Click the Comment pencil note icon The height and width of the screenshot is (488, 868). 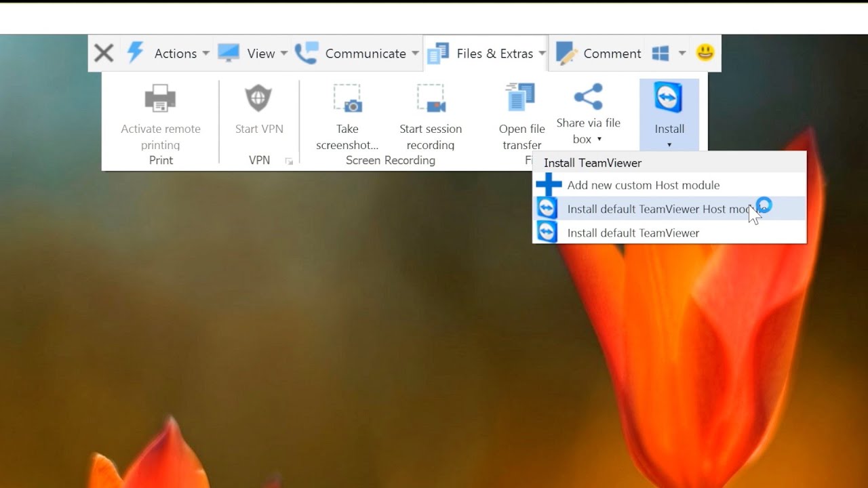tap(567, 53)
